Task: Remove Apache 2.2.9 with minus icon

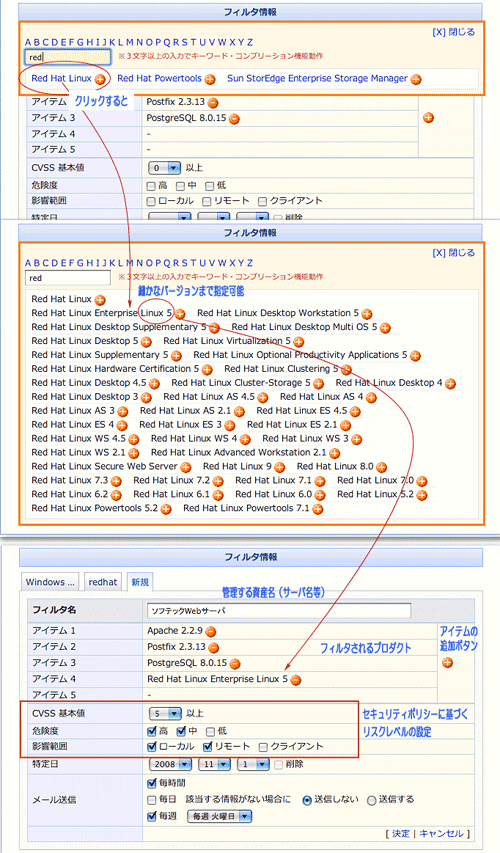Action: [x=211, y=632]
